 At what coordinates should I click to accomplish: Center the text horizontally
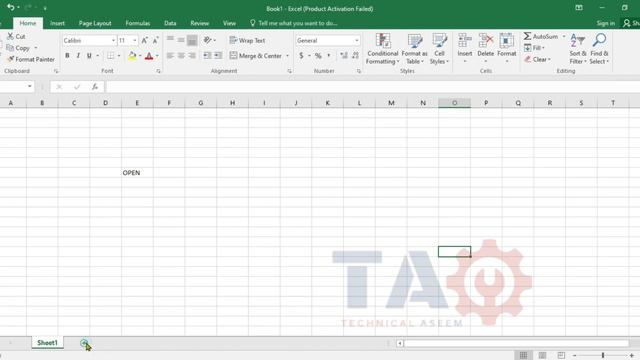click(x=181, y=56)
